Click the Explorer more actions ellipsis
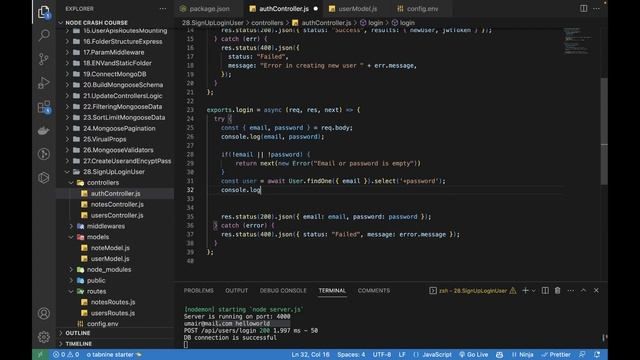The width and height of the screenshot is (640, 360). [163, 9]
